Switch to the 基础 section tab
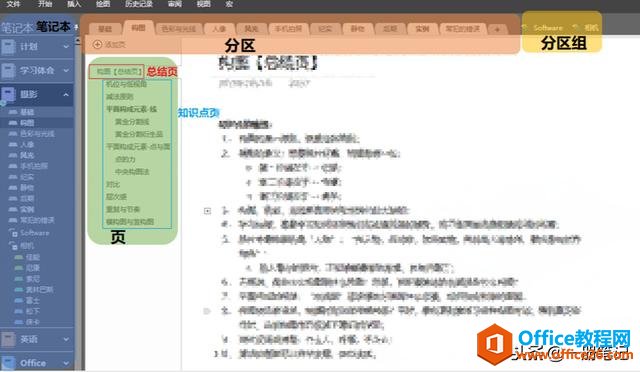This screenshot has height=372, width=640. click(x=105, y=29)
